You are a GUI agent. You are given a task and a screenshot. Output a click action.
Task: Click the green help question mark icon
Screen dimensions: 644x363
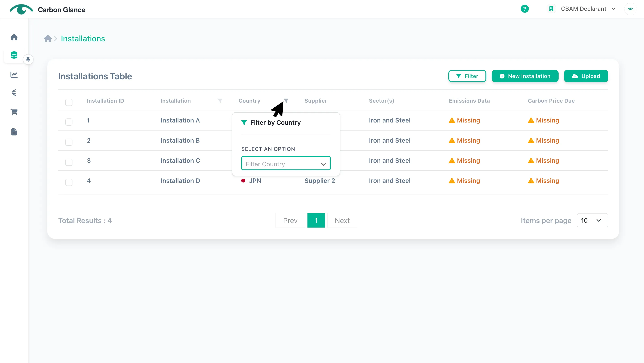click(525, 9)
